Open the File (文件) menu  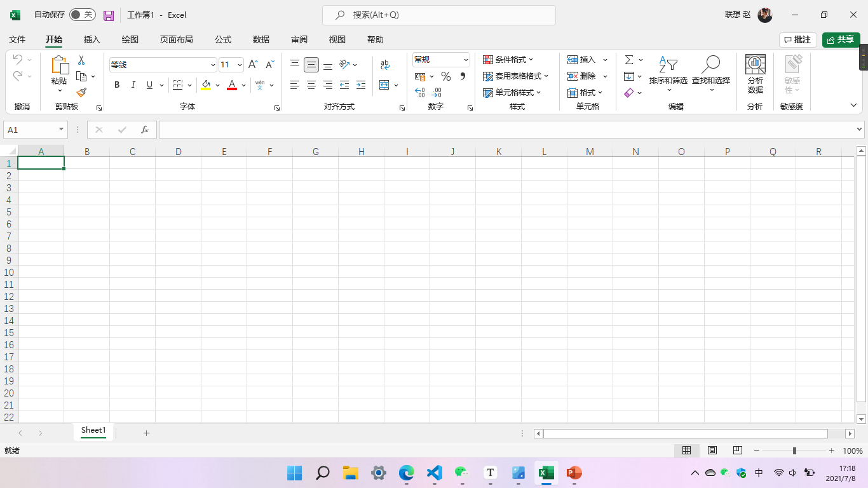click(17, 39)
